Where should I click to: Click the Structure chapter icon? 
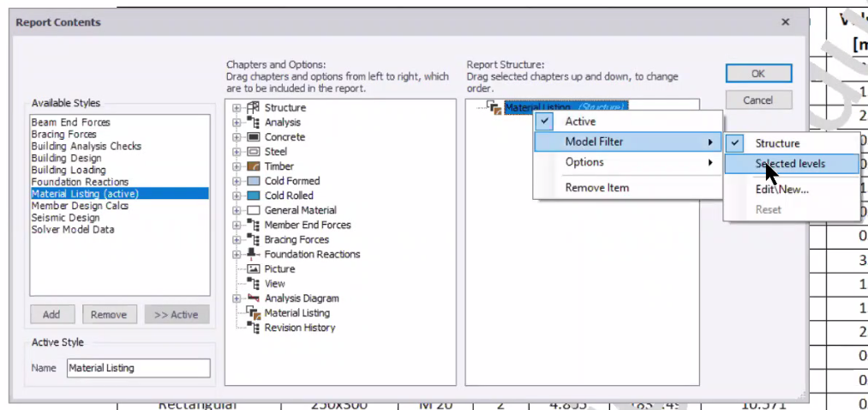[253, 107]
